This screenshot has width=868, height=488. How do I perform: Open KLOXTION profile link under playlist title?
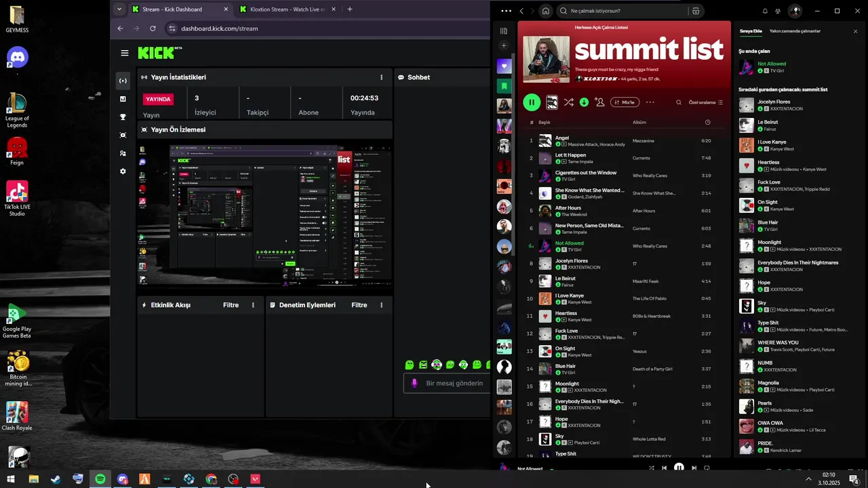(600, 79)
